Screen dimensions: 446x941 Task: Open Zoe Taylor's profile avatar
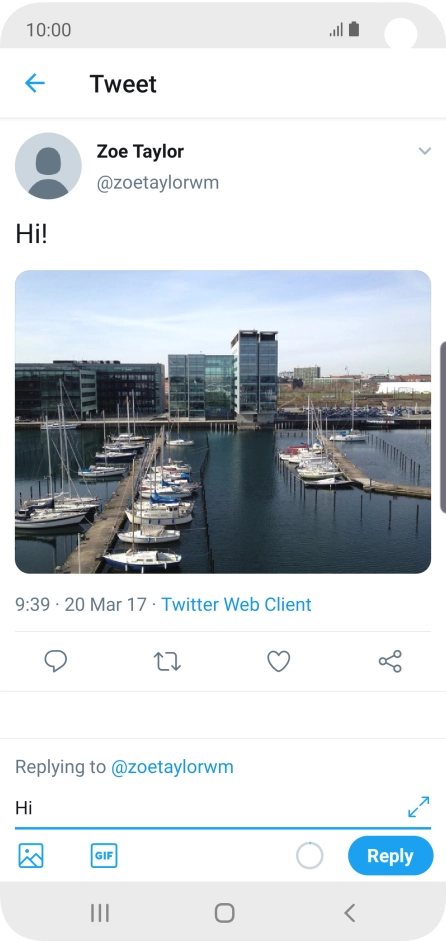point(48,166)
